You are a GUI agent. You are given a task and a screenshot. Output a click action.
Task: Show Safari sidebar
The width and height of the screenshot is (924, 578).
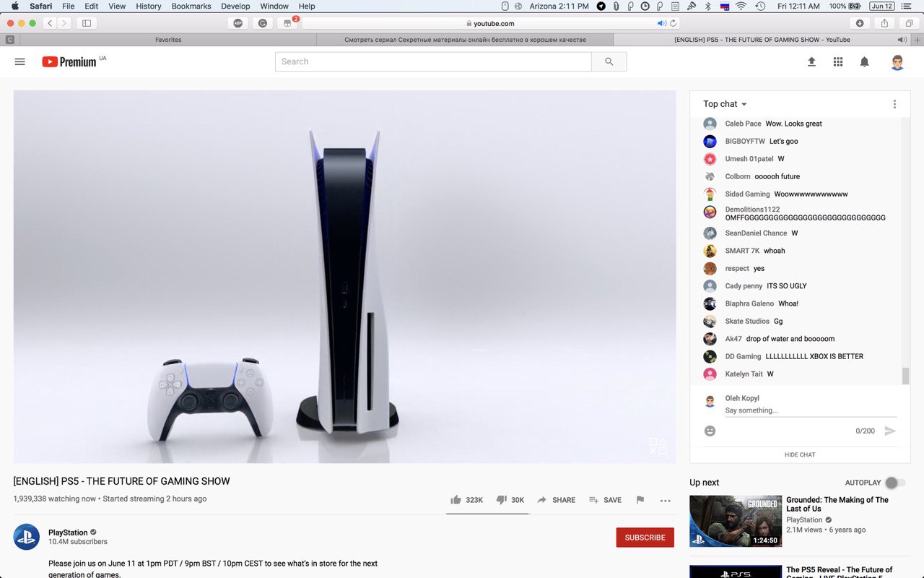point(87,23)
